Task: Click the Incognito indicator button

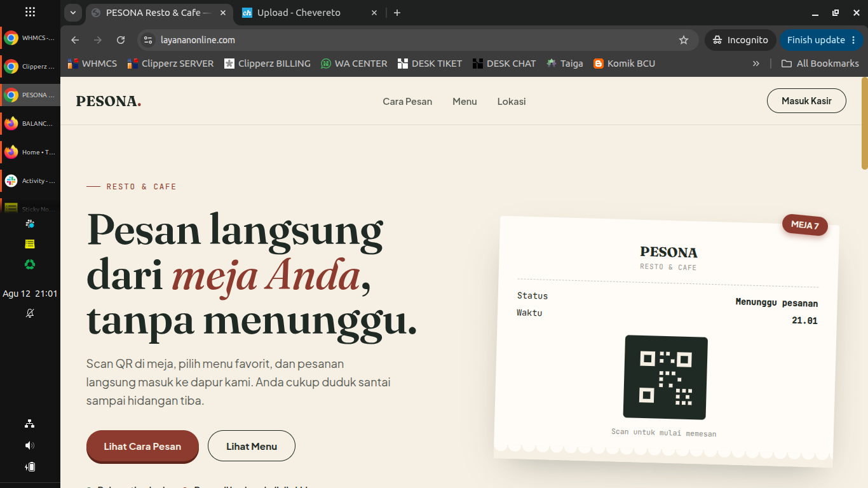Action: click(x=740, y=40)
